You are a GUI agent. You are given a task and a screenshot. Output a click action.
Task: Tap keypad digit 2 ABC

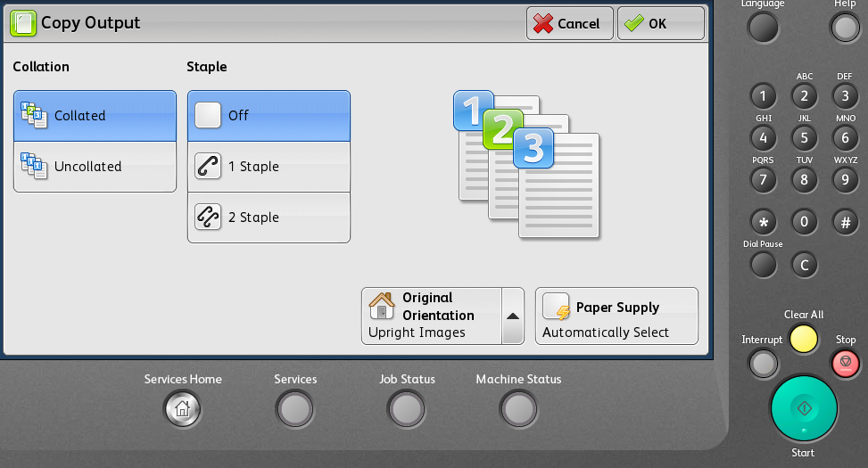pyautogui.click(x=805, y=96)
